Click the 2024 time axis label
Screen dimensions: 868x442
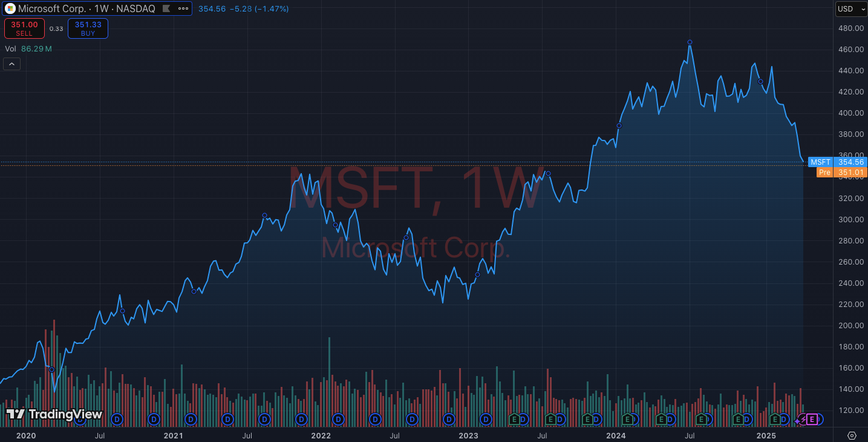616,435
